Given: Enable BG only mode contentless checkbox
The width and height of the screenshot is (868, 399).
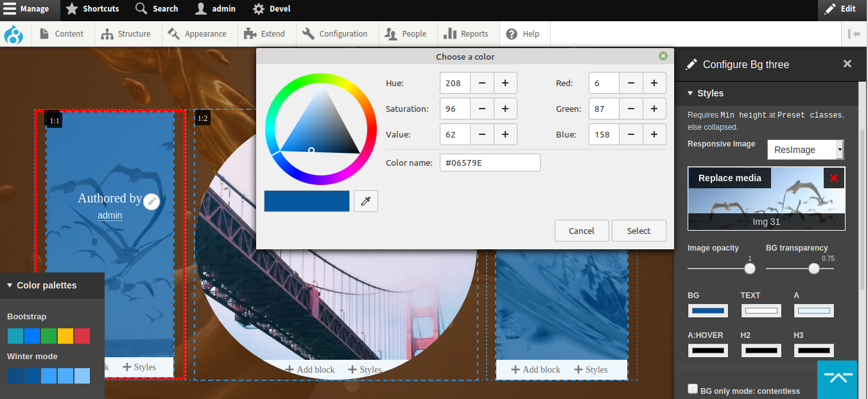Looking at the screenshot, I should coord(693,389).
